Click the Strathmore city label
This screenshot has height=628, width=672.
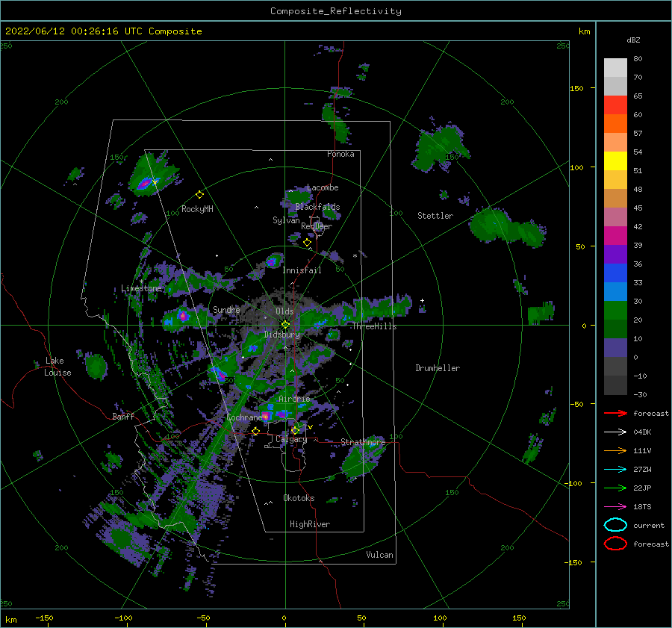pyautogui.click(x=363, y=442)
